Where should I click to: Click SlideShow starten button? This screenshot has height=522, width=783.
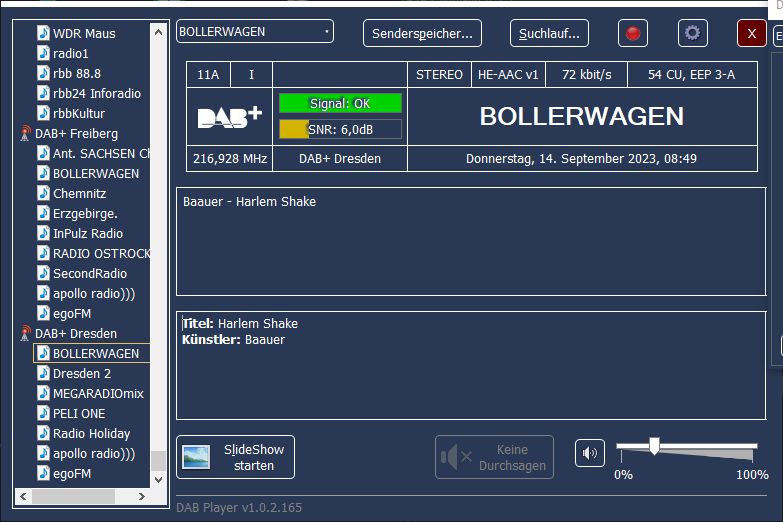[235, 457]
